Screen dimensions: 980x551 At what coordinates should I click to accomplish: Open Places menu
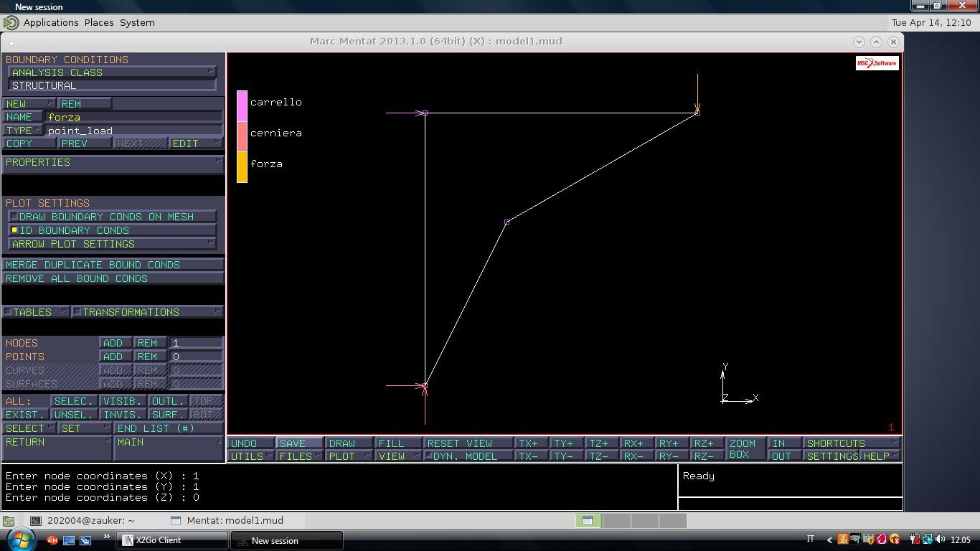click(99, 23)
